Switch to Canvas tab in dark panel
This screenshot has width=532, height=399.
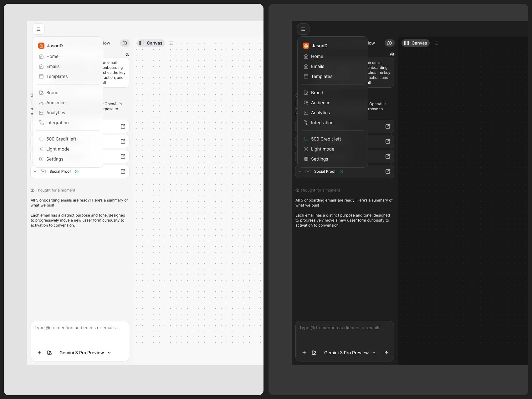[x=416, y=43]
